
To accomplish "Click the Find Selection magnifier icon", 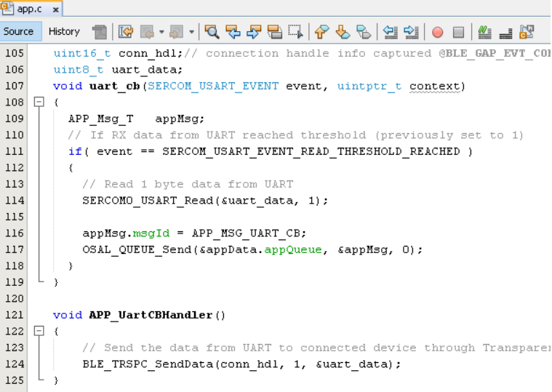I will (212, 32).
